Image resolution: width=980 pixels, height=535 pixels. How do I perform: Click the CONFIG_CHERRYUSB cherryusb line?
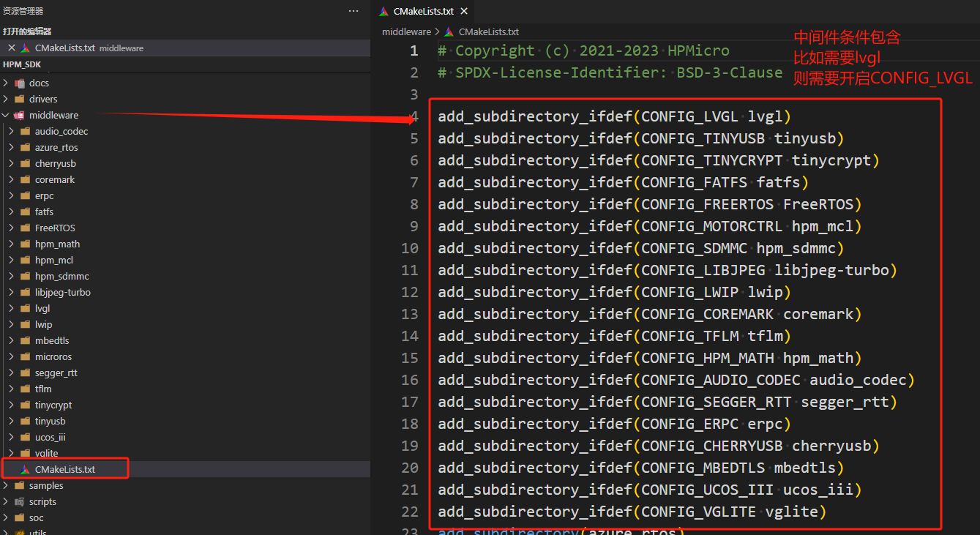(659, 446)
